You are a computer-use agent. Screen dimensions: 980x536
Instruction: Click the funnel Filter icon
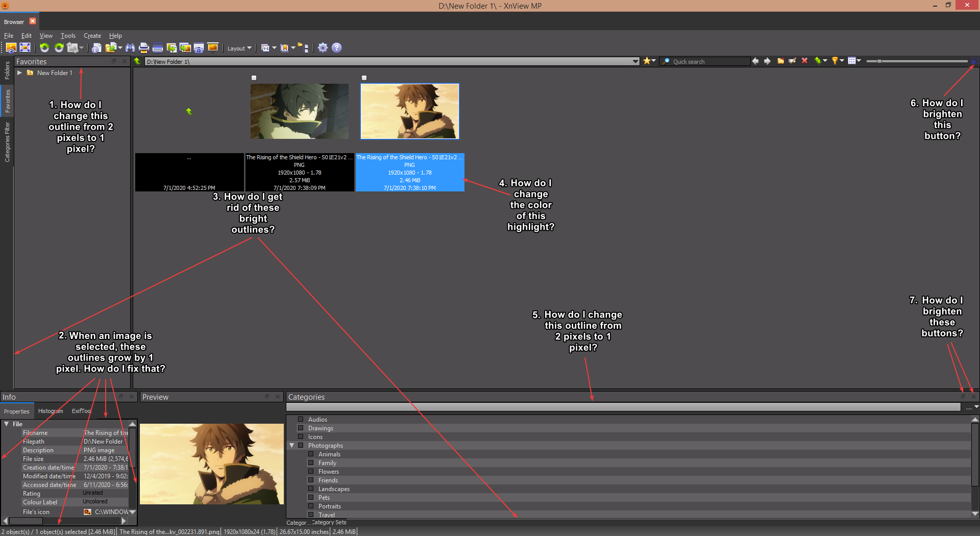click(x=835, y=61)
